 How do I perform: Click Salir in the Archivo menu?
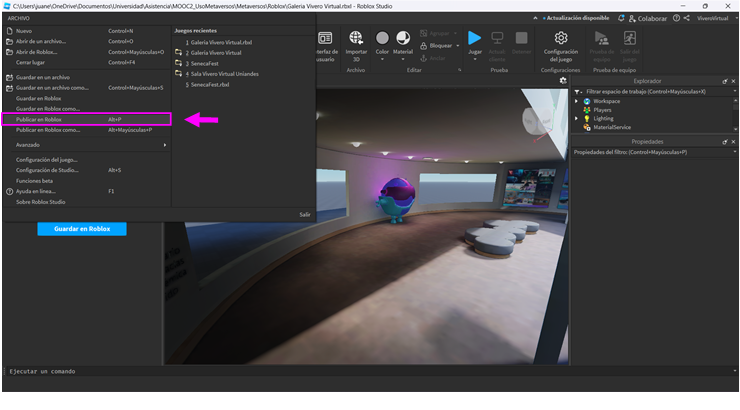coord(305,215)
